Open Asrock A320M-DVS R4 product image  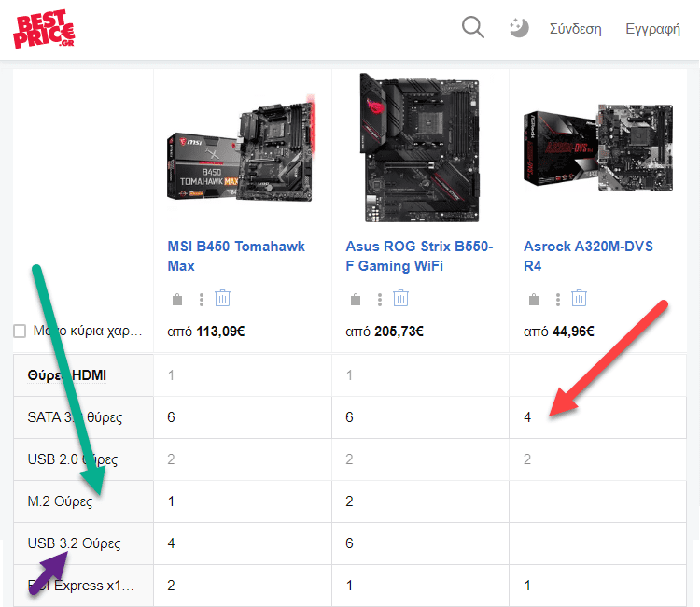[597, 148]
